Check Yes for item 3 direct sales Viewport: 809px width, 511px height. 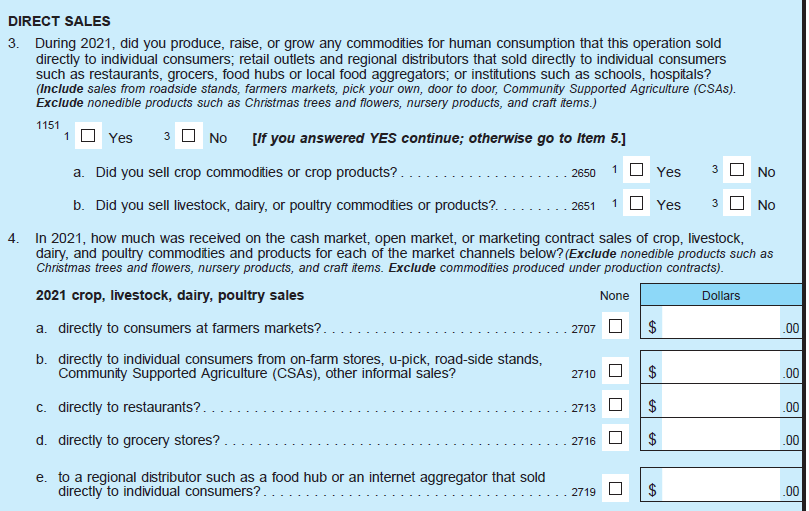(89, 137)
